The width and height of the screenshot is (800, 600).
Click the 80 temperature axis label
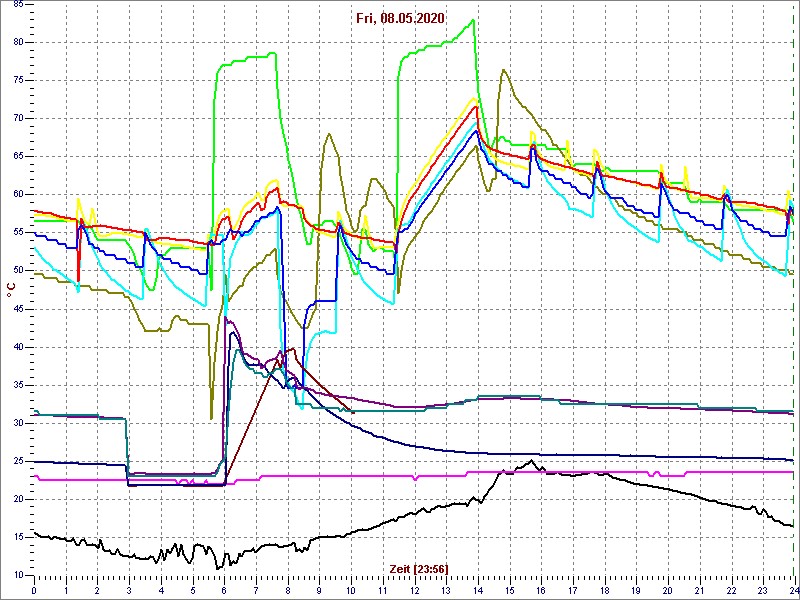pos(17,42)
